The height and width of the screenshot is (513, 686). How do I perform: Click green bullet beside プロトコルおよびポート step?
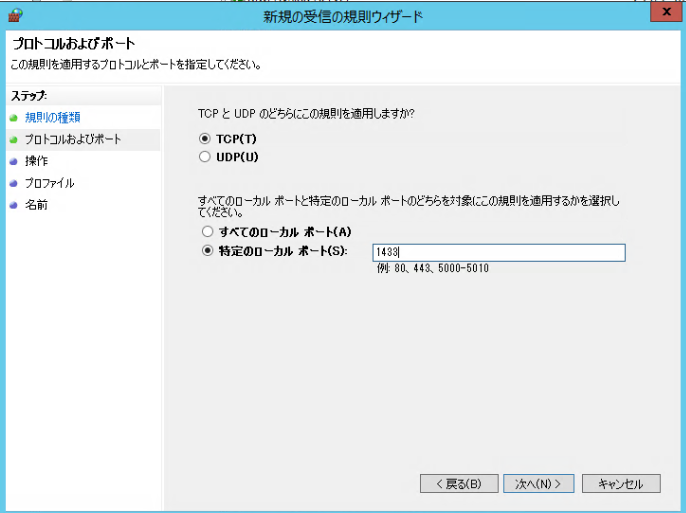coord(14,140)
